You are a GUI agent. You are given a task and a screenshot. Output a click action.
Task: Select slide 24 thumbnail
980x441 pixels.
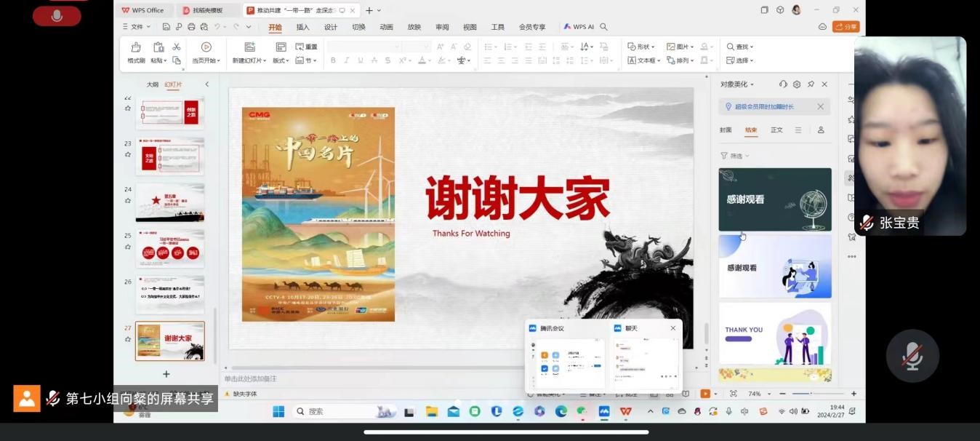[x=170, y=202]
